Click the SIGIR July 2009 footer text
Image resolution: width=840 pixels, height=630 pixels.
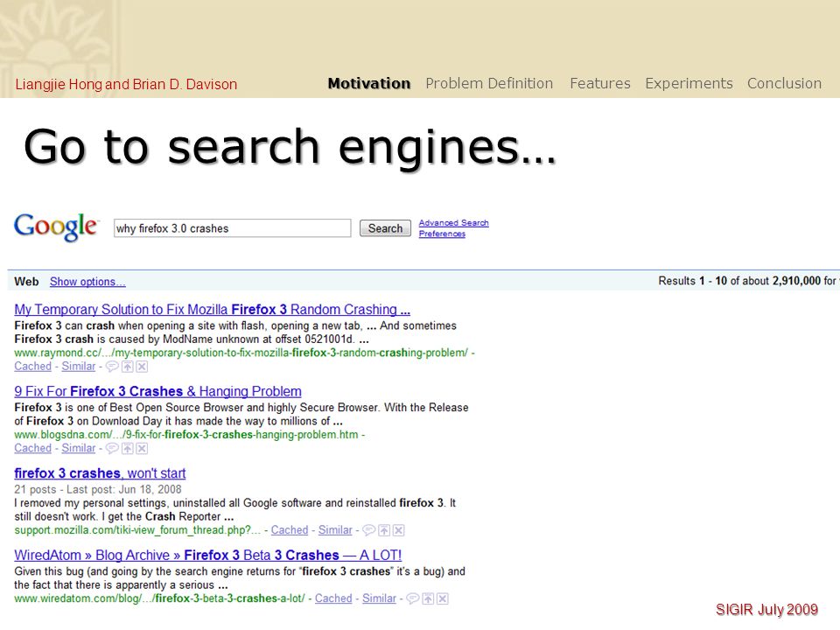coord(766,610)
